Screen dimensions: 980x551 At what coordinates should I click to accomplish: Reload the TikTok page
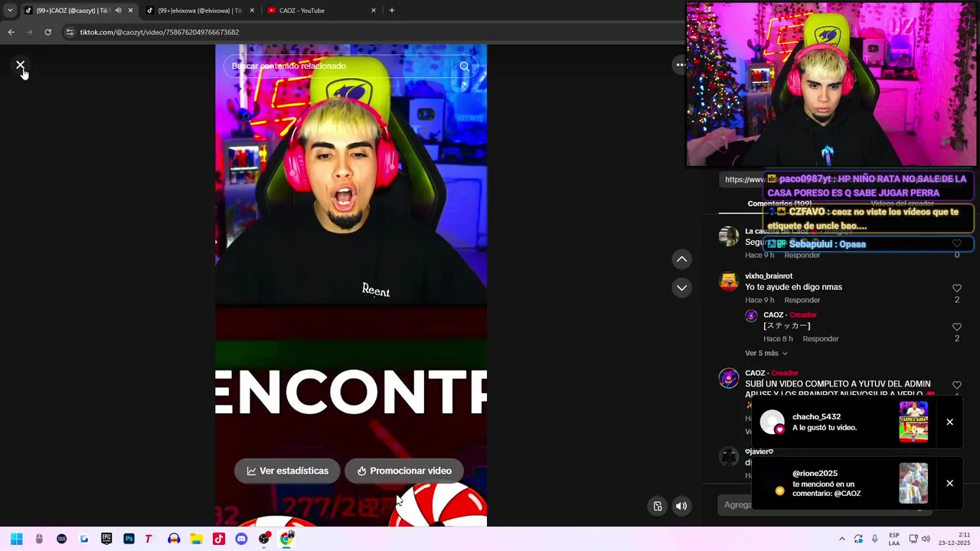pos(47,32)
